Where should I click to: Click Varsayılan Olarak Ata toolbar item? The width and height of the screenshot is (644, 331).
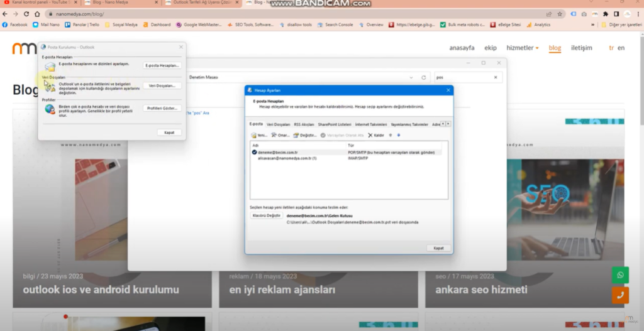pos(342,135)
